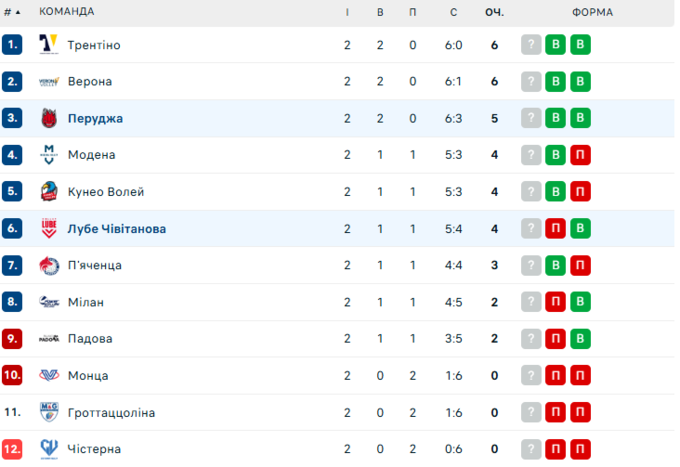
Task: Click the Перуджа team logo
Action: tap(48, 119)
